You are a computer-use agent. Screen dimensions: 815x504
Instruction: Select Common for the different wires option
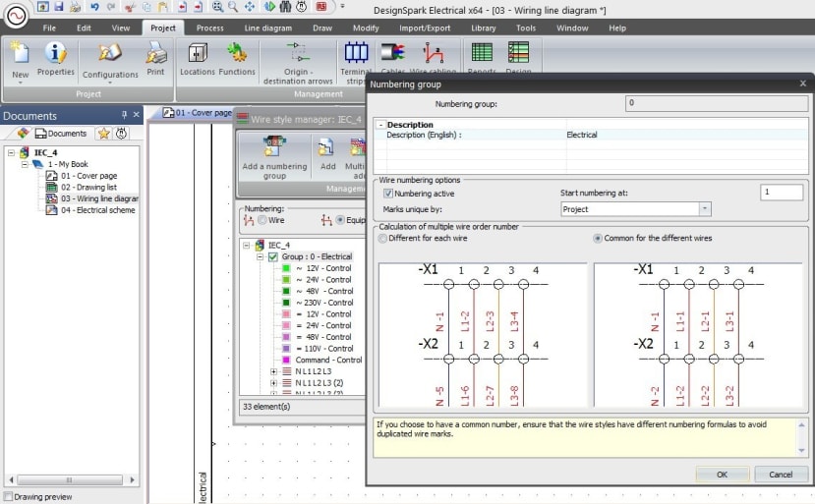point(598,238)
